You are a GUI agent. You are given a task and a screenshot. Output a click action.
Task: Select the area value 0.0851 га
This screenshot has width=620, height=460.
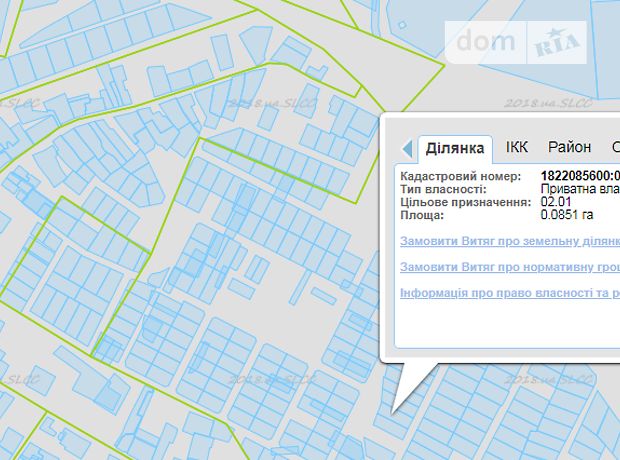point(567,215)
